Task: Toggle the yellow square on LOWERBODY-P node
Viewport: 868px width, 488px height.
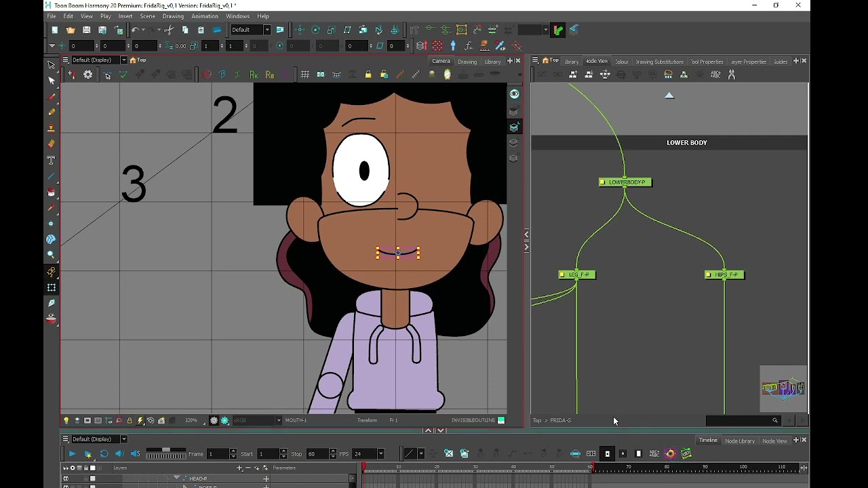Action: [603, 182]
